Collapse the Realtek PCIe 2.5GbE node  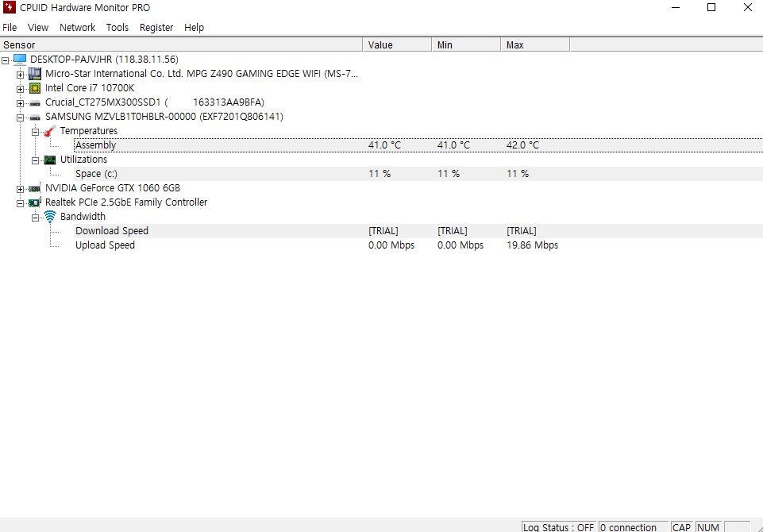(x=20, y=203)
